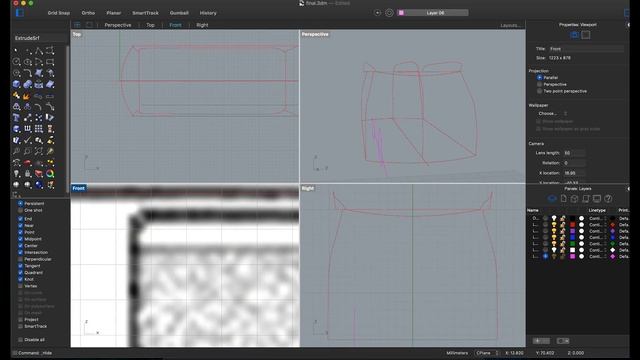640x360 pixels.
Task: Choose Two point perspective projection
Action: point(540,91)
